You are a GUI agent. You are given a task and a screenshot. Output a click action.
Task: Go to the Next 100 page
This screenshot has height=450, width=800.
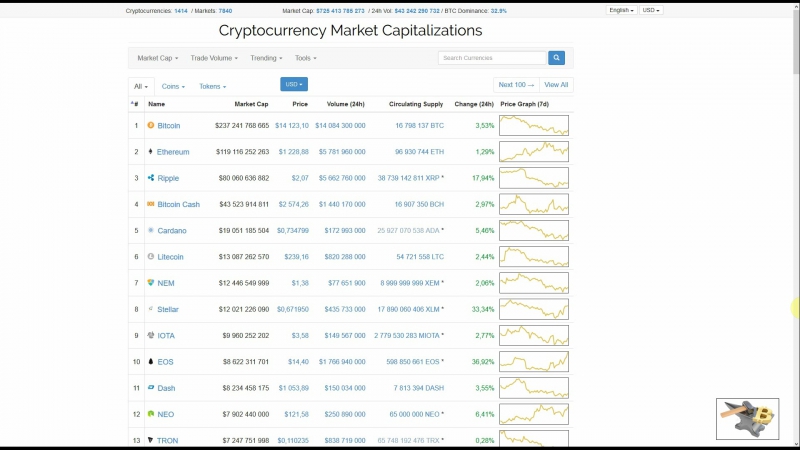coord(516,85)
